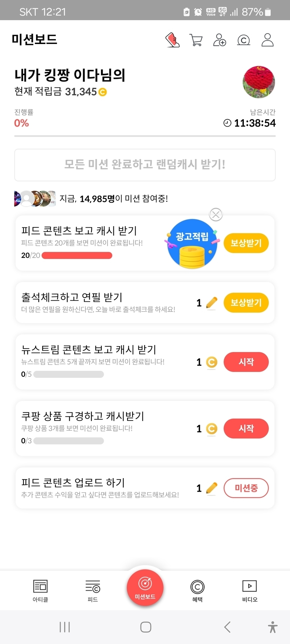Tap the 광고적립 coin badge
The width and height of the screenshot is (290, 644).
192,244
